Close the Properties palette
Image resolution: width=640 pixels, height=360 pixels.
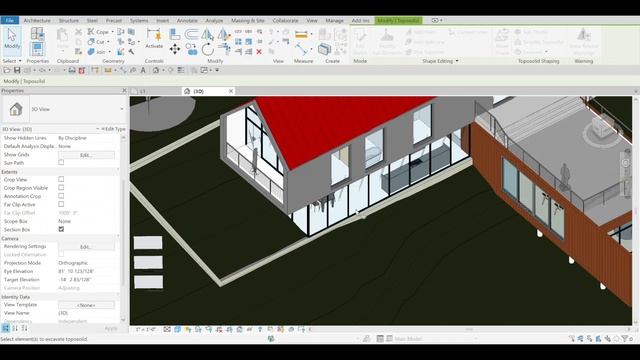[x=124, y=90]
